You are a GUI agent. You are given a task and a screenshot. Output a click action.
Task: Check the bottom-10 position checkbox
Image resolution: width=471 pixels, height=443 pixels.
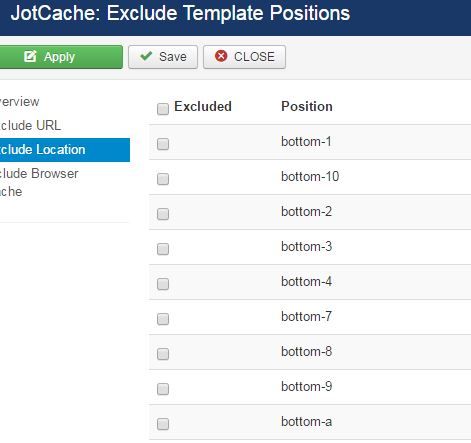coord(163,179)
